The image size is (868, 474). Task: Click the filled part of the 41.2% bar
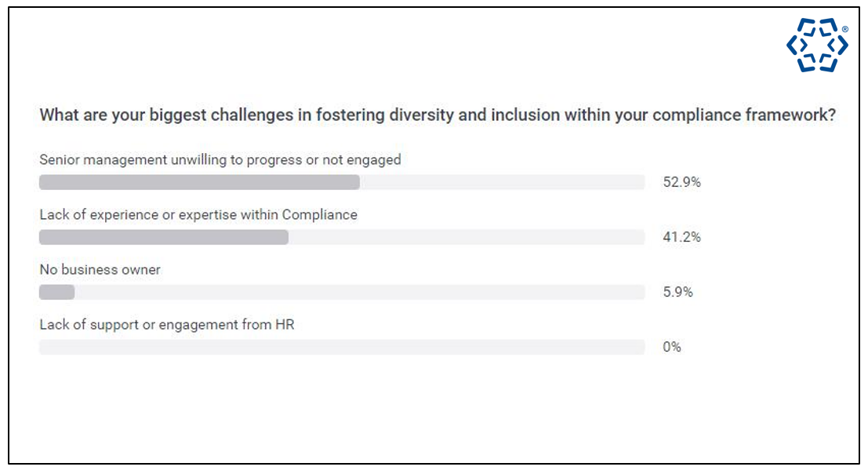click(163, 237)
